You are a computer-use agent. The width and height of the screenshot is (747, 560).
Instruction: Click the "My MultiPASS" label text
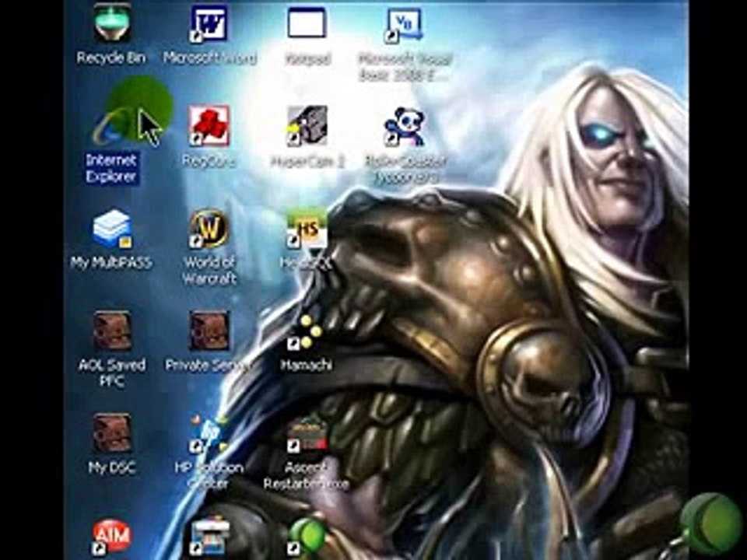pyautogui.click(x=111, y=262)
